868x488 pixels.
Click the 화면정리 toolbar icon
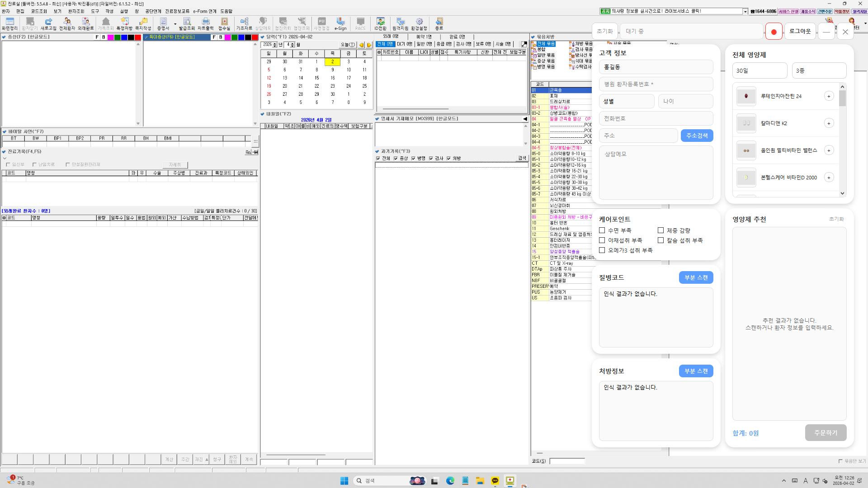(x=9, y=24)
